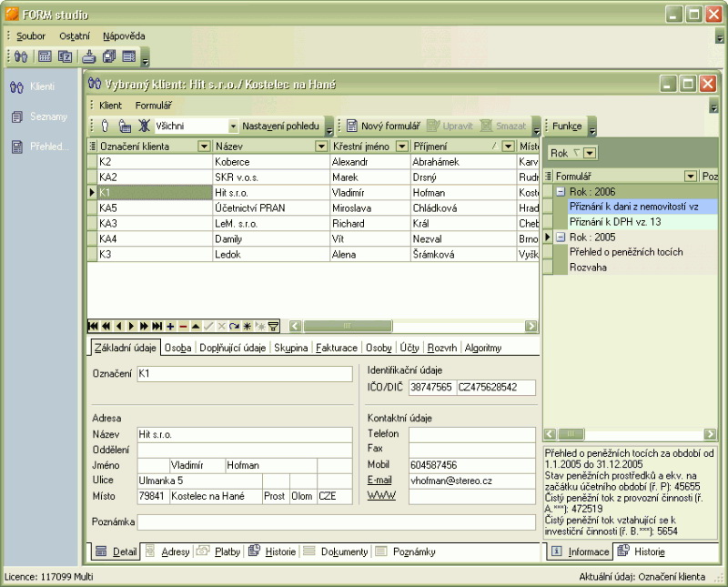Collapse the Rok : 2005 group

pos(561,237)
